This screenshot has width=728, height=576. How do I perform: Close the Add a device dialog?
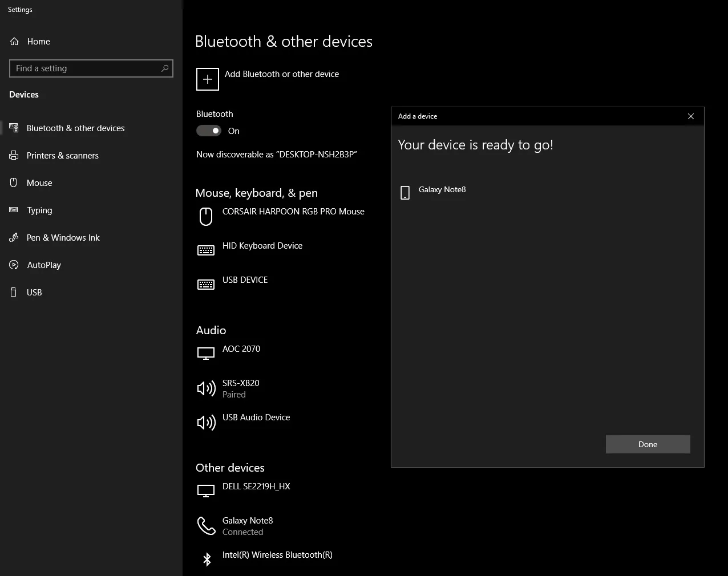[x=690, y=116]
